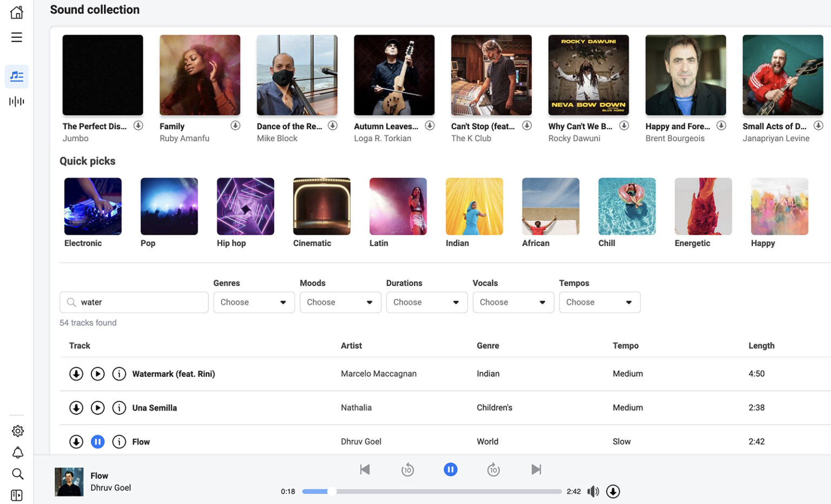Open the Genres filter dropdown
This screenshot has height=504, width=831.
click(x=254, y=302)
